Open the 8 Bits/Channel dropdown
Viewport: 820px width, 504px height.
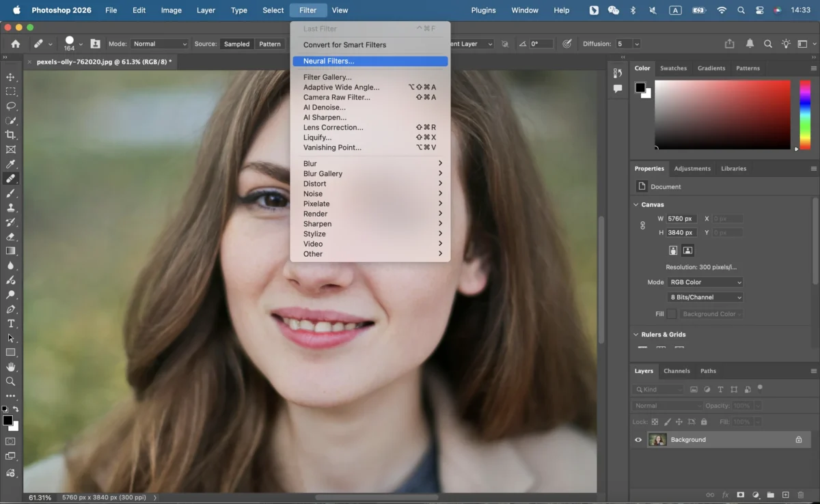pos(705,297)
